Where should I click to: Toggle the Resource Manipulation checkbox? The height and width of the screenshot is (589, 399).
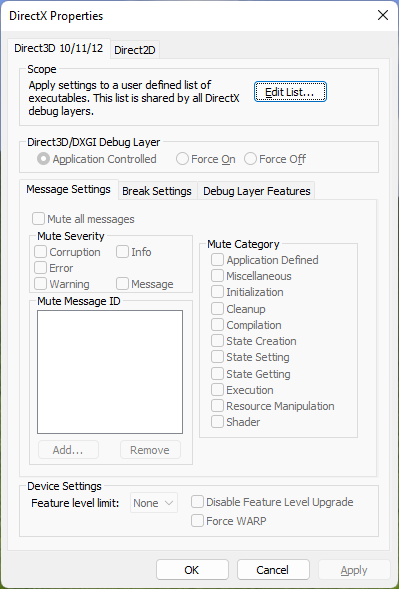[x=273, y=406]
